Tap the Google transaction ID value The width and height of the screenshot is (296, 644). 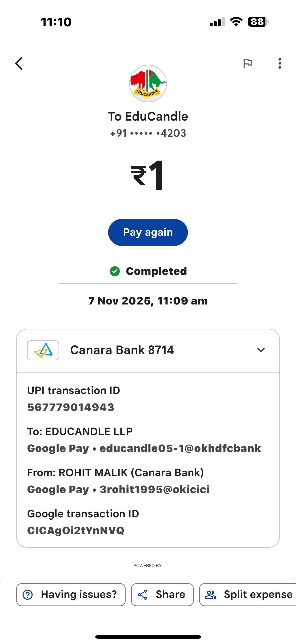pyautogui.click(x=76, y=531)
